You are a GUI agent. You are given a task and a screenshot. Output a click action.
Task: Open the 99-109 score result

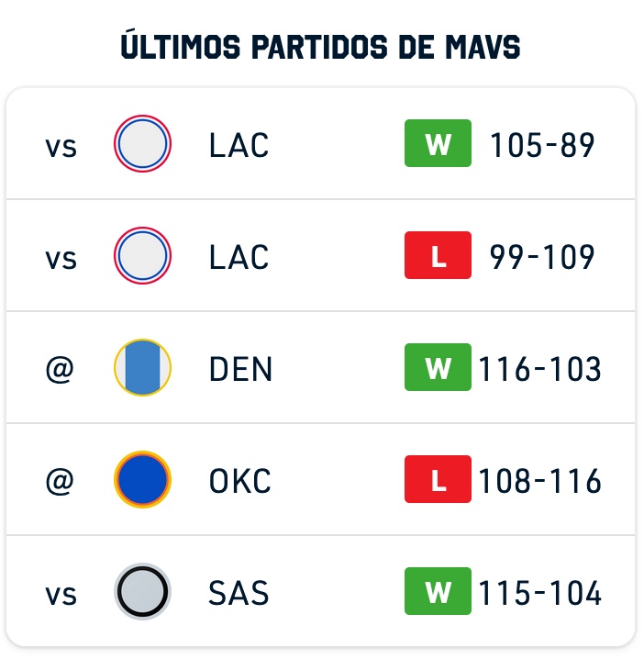tap(542, 257)
